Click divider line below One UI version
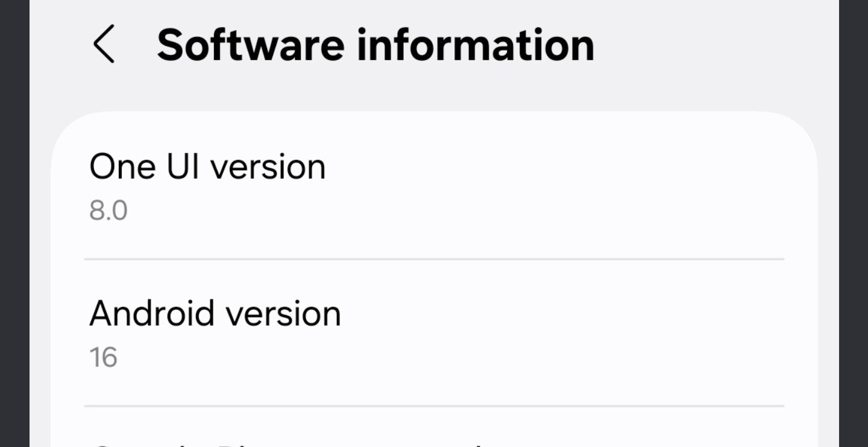868x447 pixels. (x=434, y=260)
